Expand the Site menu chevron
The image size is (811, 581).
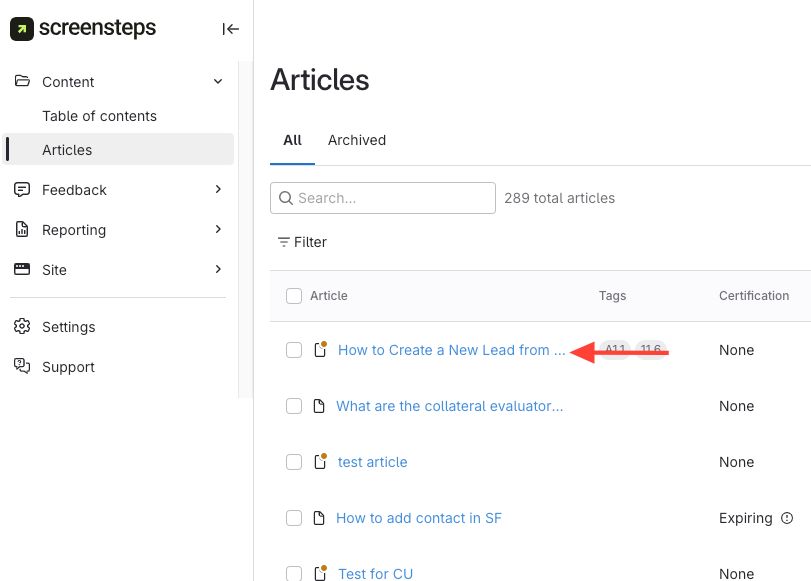coord(218,270)
